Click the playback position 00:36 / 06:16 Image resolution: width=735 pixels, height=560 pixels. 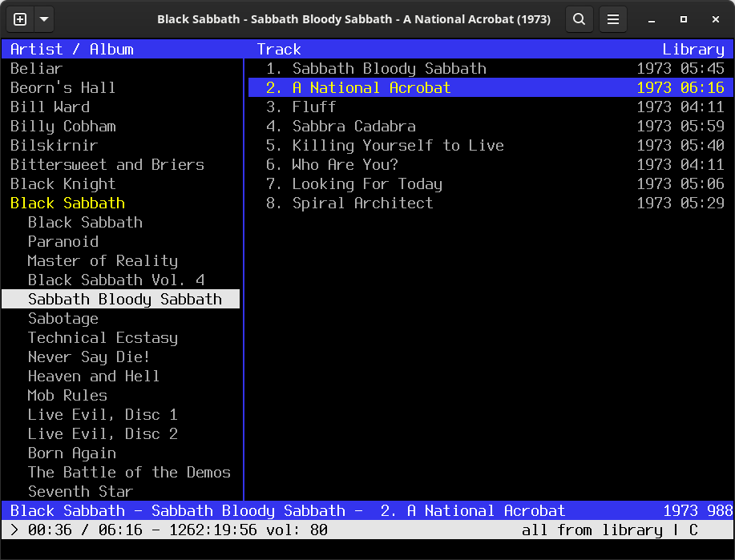85,530
